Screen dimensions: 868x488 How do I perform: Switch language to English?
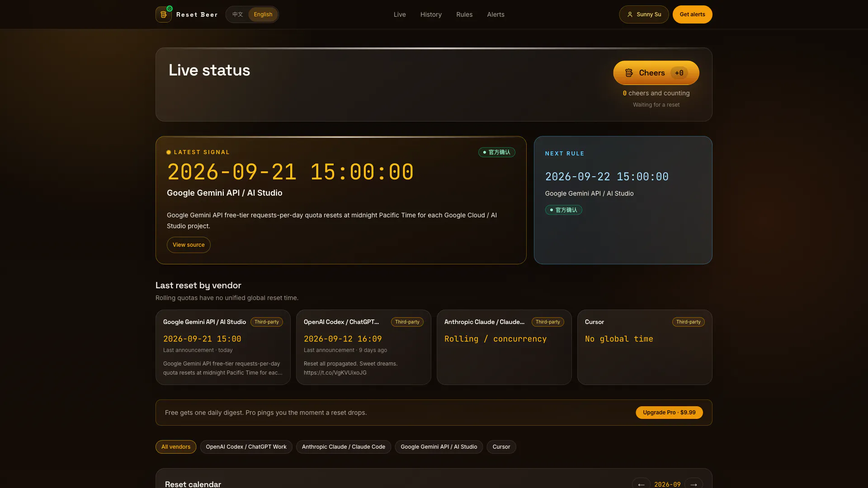[x=263, y=14]
